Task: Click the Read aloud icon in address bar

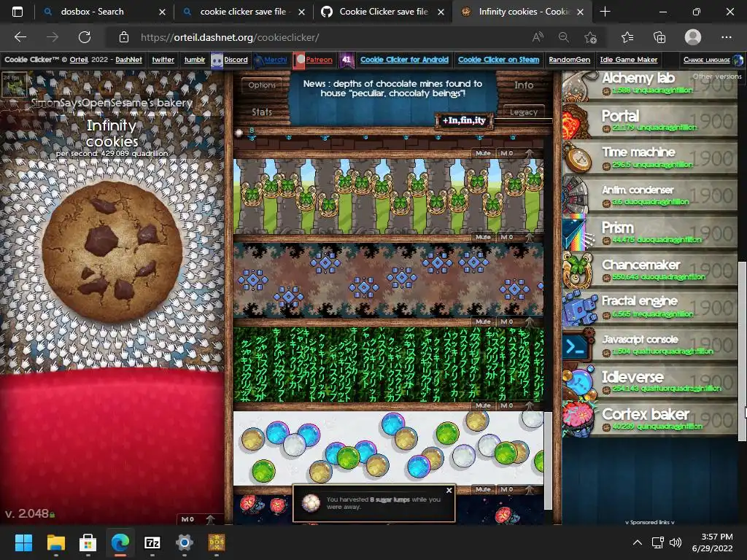Action: click(538, 37)
